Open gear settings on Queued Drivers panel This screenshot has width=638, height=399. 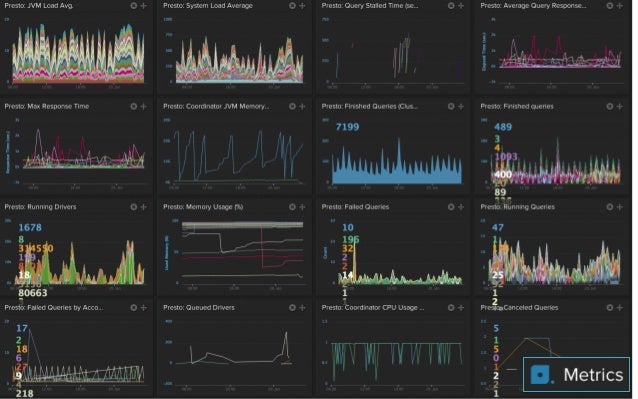pos(292,307)
